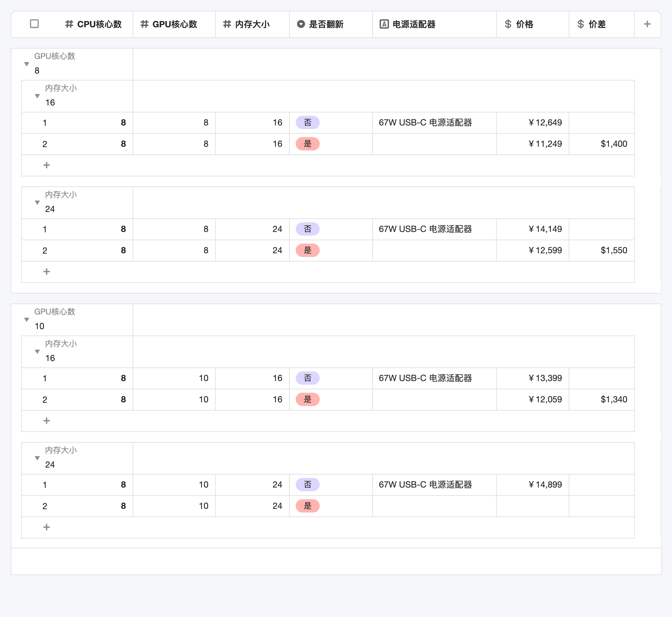Click the 是否翻新 select-type icon
The image size is (672, 617).
301,24
